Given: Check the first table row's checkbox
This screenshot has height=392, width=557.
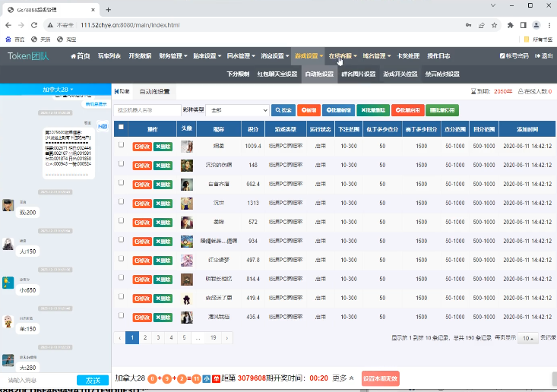Looking at the screenshot, I should pos(121,145).
